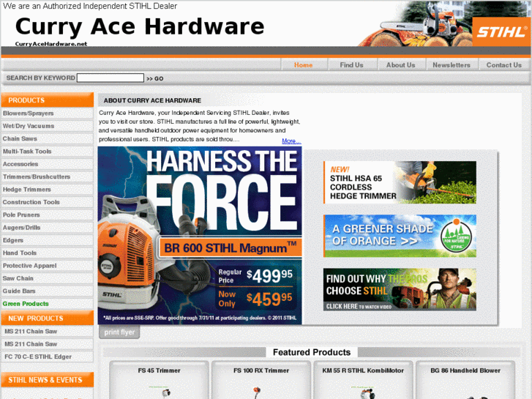The image size is (532, 399).
Task: Click the >> GO search button
Action: [x=155, y=78]
